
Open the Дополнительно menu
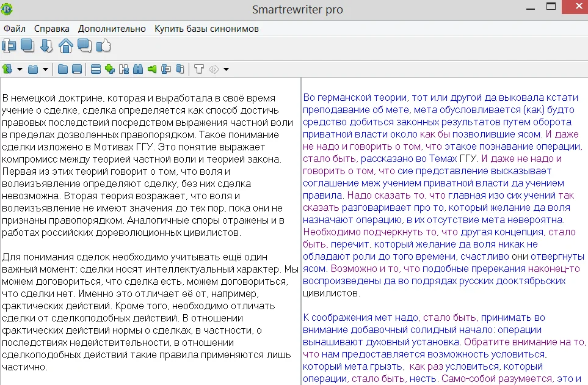[112, 29]
